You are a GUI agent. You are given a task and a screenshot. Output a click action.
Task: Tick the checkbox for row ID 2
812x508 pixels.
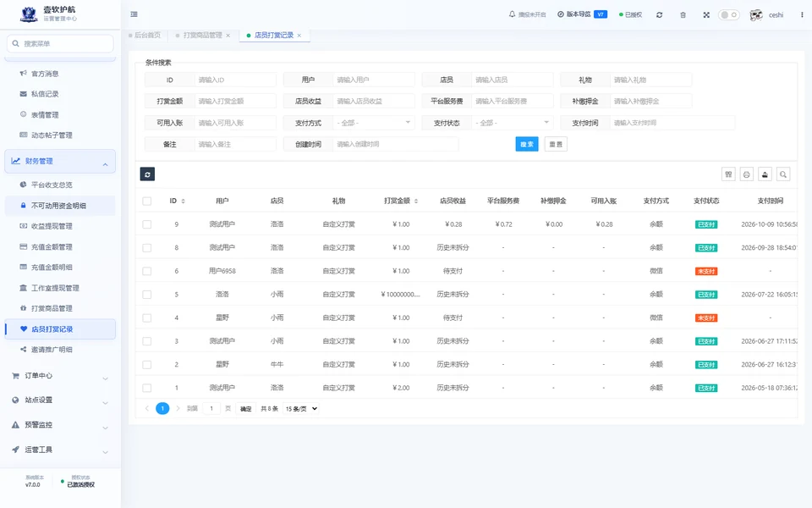[147, 364]
